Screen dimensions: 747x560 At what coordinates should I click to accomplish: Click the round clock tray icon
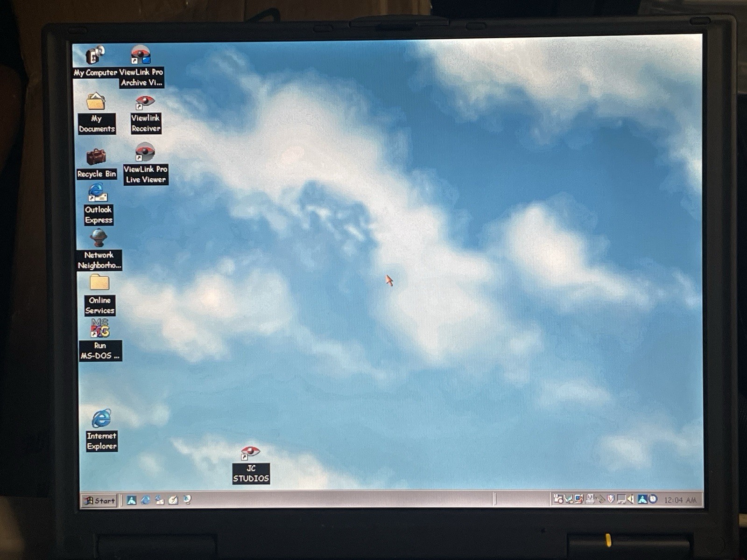tap(653, 499)
